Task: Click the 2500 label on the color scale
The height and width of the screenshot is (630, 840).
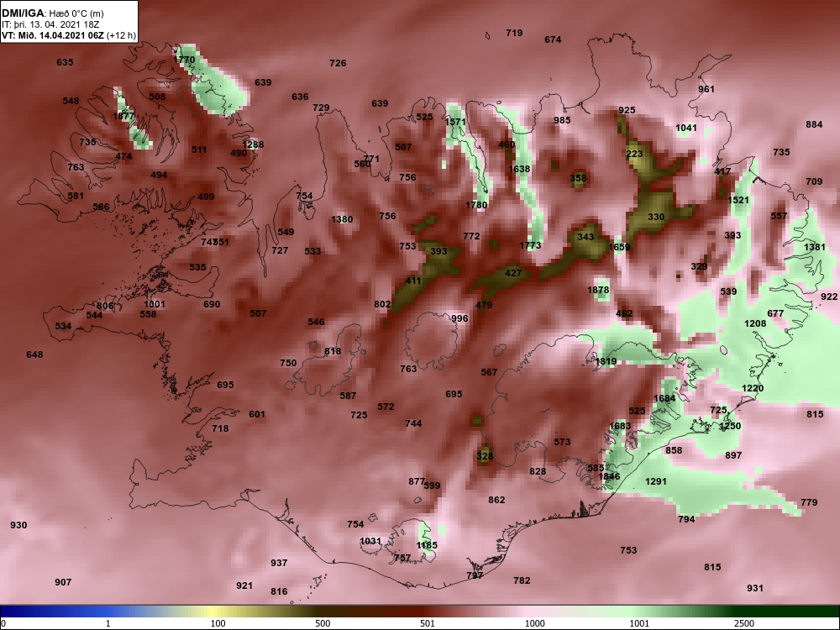Action: point(744,623)
